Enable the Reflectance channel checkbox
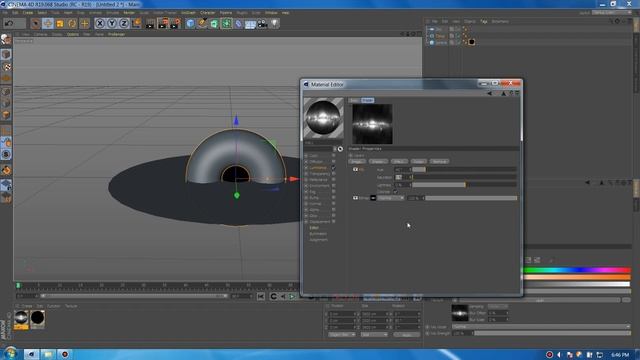 point(333,180)
